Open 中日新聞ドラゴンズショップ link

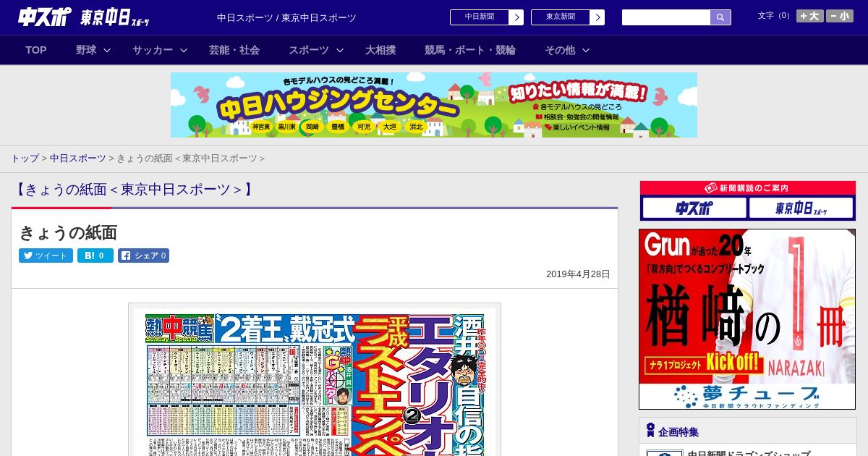749,454
